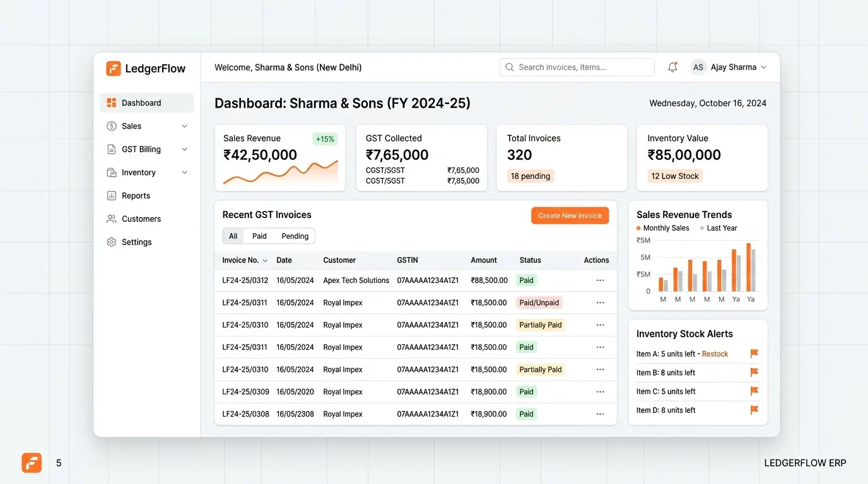Open notifications with the bell icon

point(672,67)
